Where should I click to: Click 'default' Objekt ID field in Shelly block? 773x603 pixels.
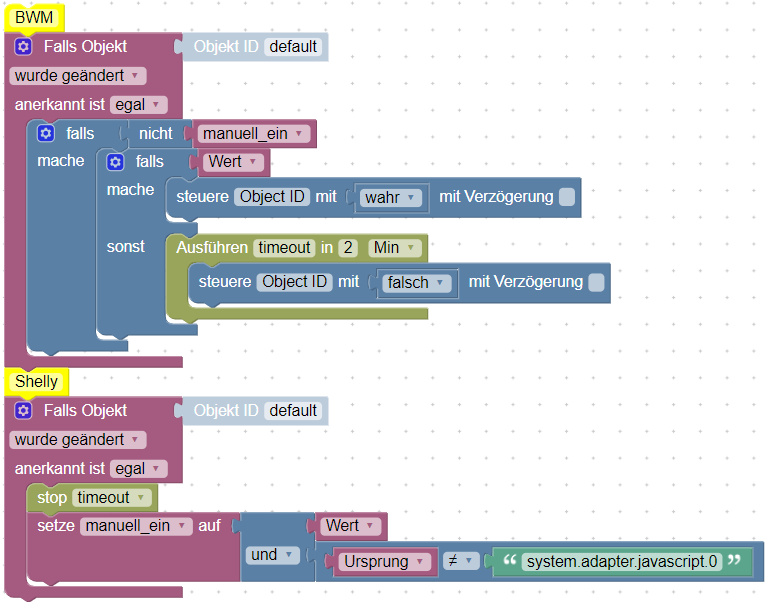pyautogui.click(x=293, y=411)
